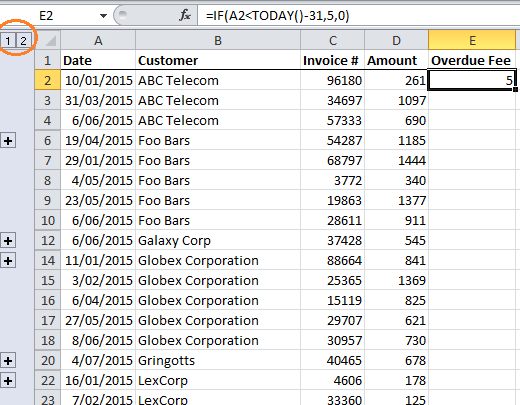Select row 9 header
520x405 pixels.
[x=48, y=200]
